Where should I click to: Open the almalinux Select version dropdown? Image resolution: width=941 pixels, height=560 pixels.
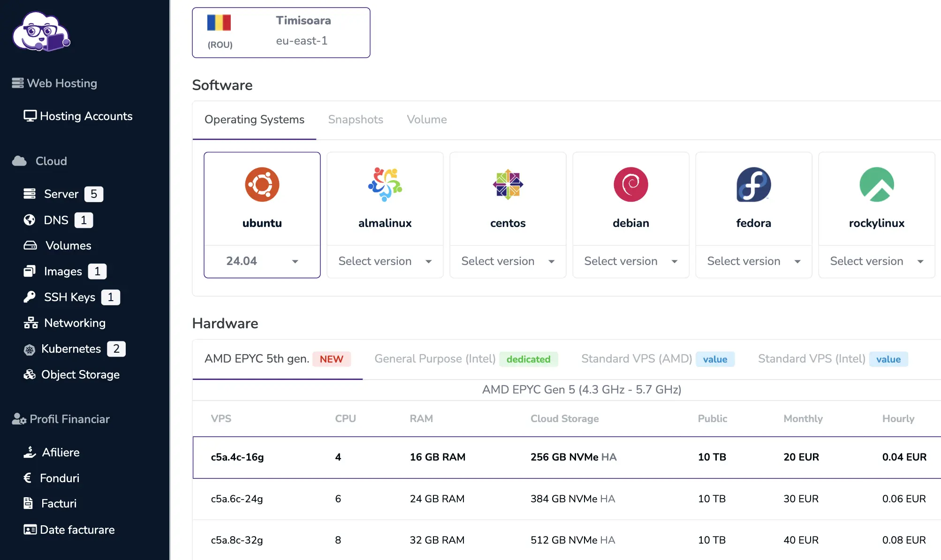[385, 261]
